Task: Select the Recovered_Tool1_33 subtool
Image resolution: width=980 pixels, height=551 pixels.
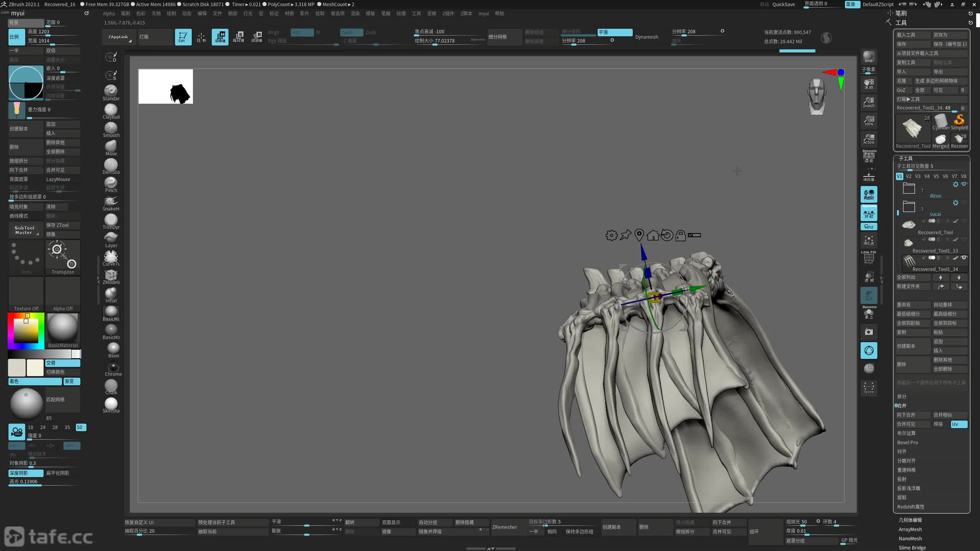Action: [x=935, y=251]
